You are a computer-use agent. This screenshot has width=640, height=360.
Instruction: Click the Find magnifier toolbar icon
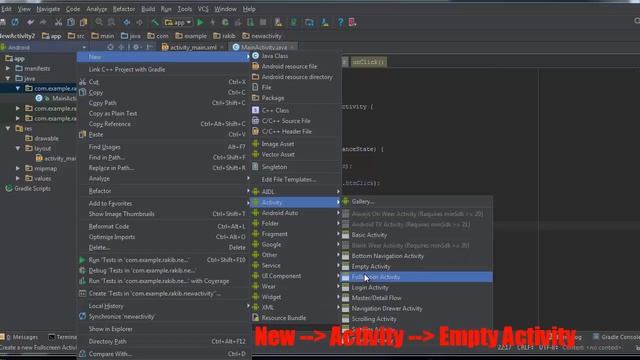pos(99,22)
